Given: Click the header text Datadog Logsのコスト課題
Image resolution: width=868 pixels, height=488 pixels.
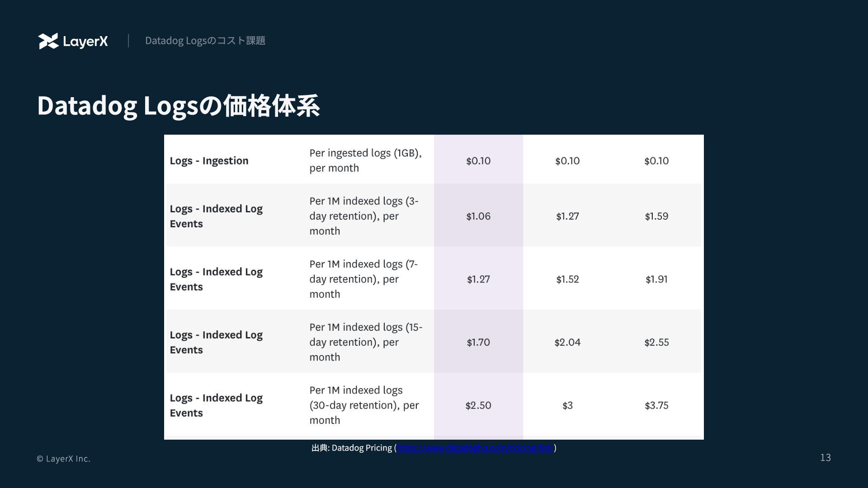Looking at the screenshot, I should [x=205, y=41].
